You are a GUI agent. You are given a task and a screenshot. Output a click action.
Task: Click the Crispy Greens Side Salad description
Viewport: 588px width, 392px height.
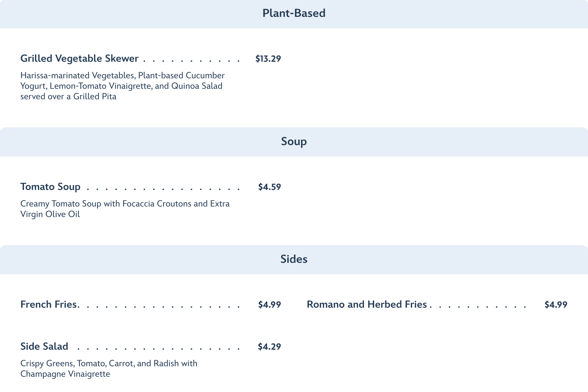click(x=109, y=368)
